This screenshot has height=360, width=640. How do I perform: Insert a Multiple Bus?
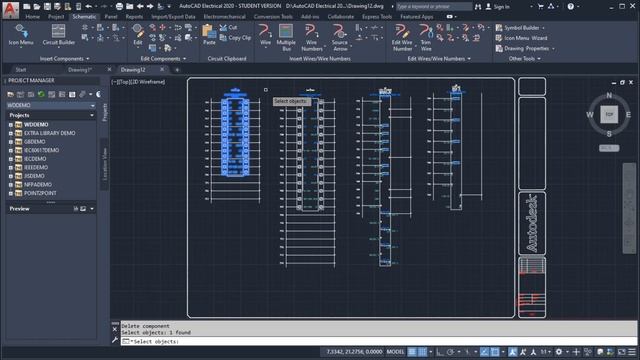[x=286, y=38]
